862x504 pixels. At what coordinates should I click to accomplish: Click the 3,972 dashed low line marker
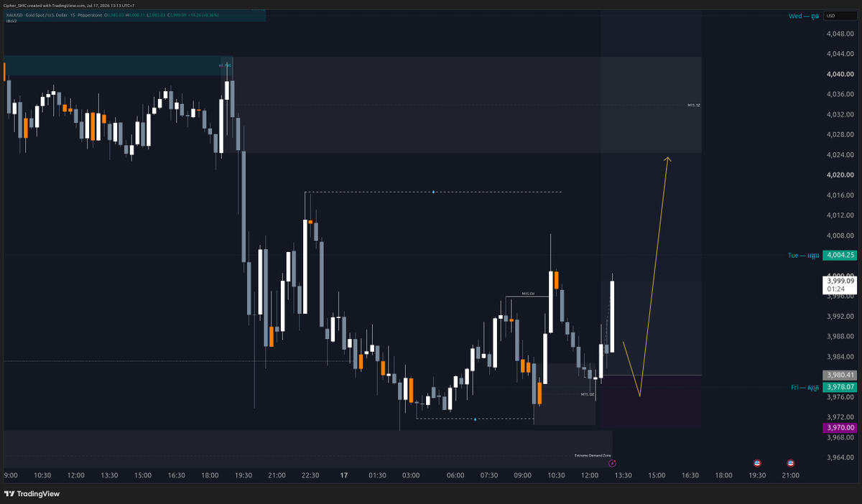point(475,419)
